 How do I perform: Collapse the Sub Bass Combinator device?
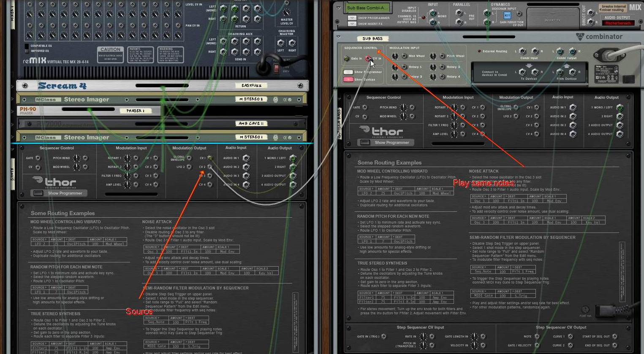(338, 37)
